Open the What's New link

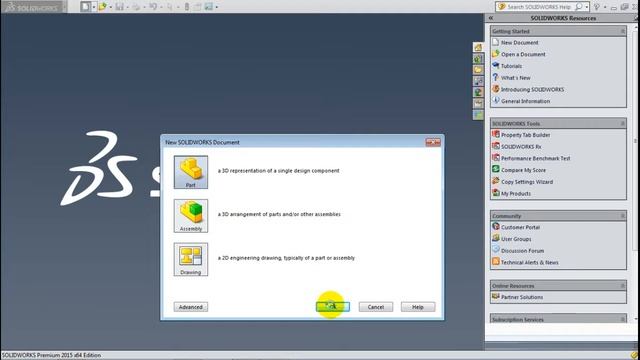[x=516, y=78]
